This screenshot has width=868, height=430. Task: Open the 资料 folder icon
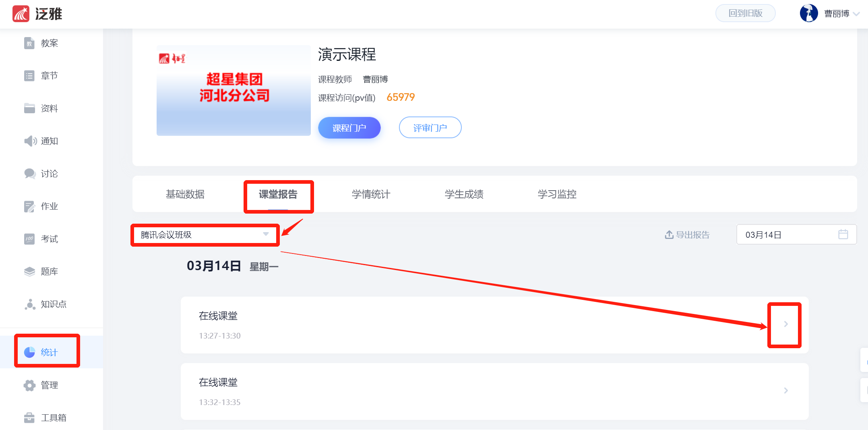[29, 108]
